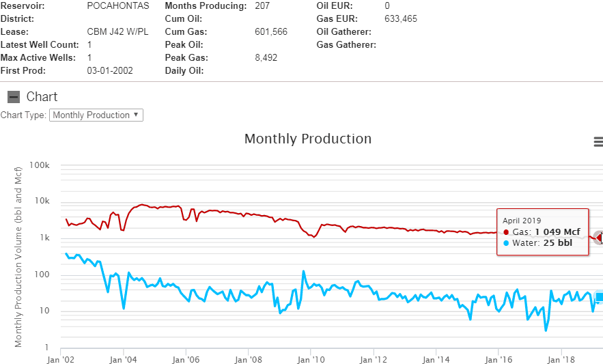Image resolution: width=603 pixels, height=364 pixels.
Task: Click the blue Water dot in tooltip
Action: tap(506, 242)
